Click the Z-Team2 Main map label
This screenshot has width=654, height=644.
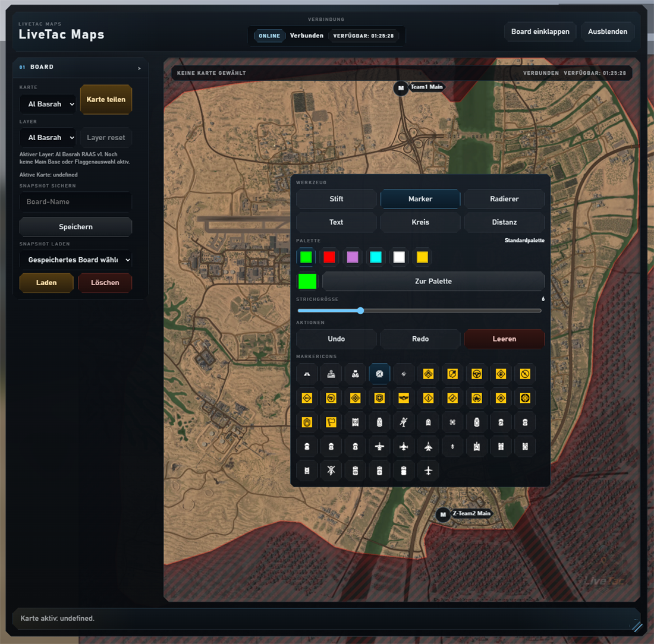471,513
